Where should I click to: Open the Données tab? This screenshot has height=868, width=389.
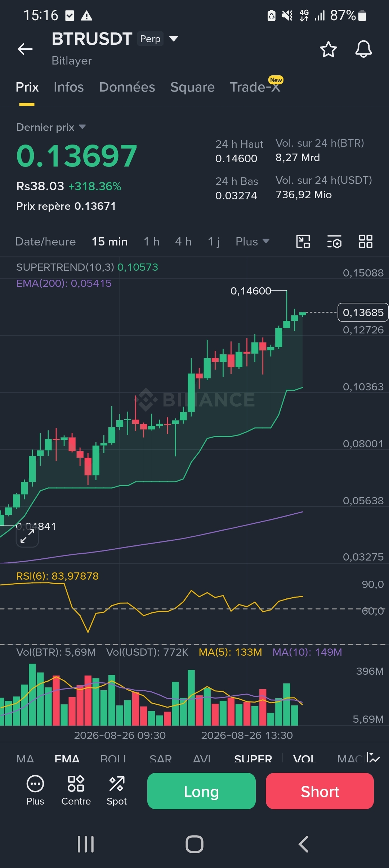coord(127,87)
